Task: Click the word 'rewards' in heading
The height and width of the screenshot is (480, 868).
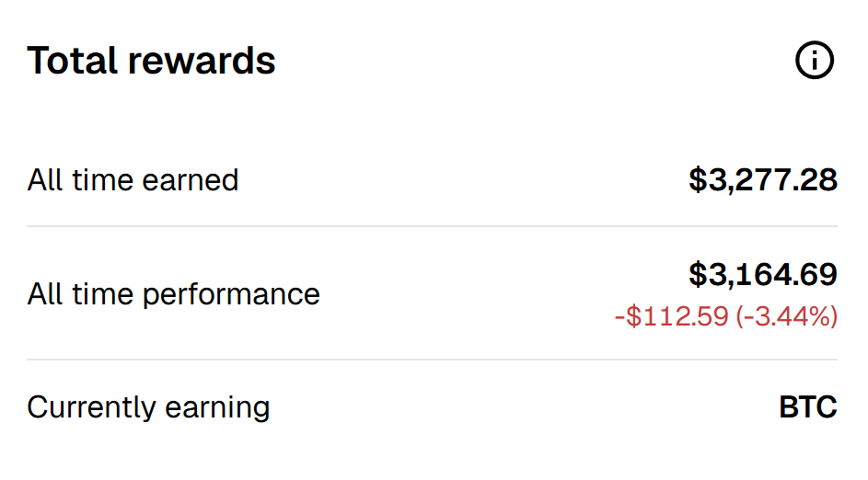Action: point(202,61)
